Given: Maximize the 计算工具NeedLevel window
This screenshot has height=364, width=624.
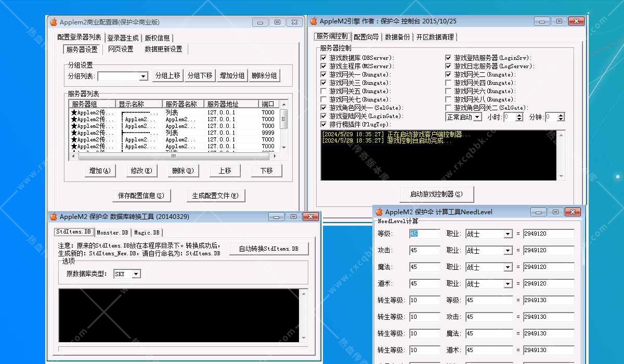Looking at the screenshot, I should [556, 212].
